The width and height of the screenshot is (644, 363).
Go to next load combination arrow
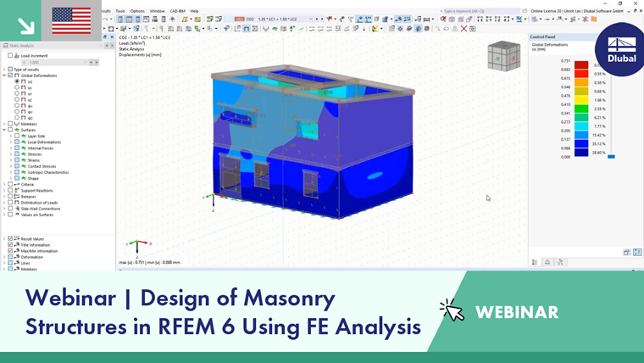click(322, 19)
